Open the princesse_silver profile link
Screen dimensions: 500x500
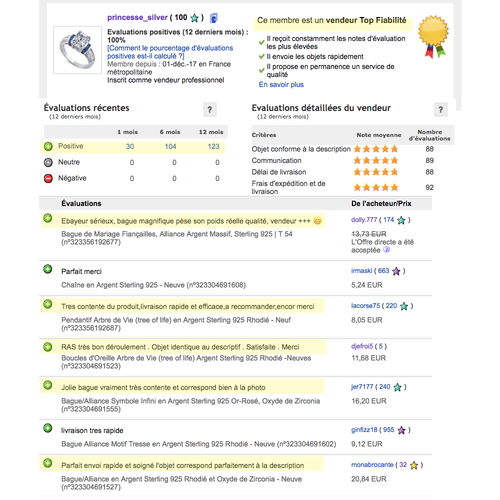click(137, 18)
